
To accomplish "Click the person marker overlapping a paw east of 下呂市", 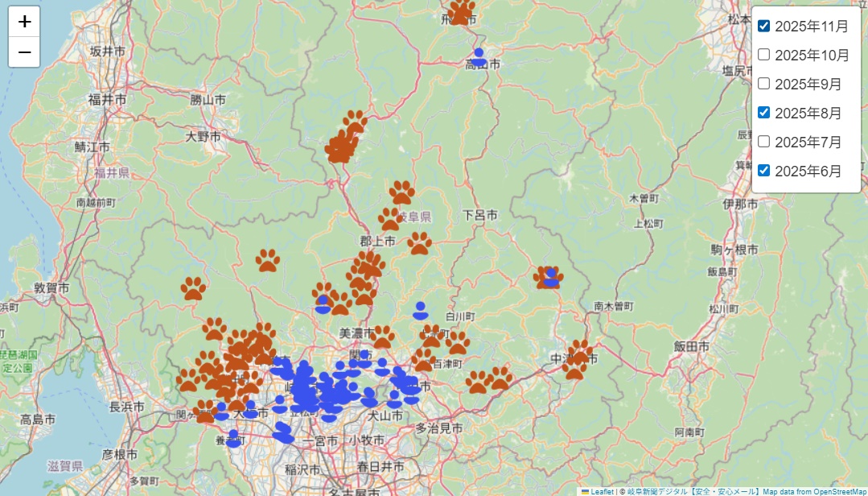I will point(550,278).
